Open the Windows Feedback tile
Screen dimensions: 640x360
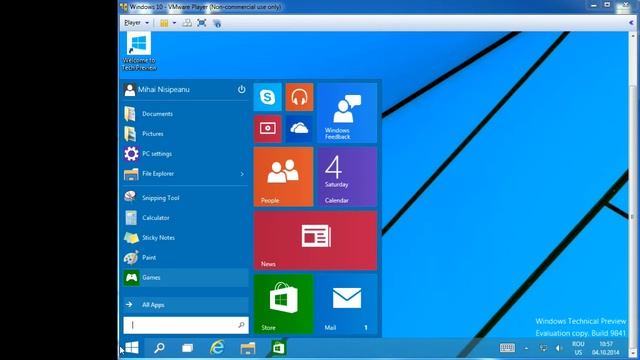(347, 113)
